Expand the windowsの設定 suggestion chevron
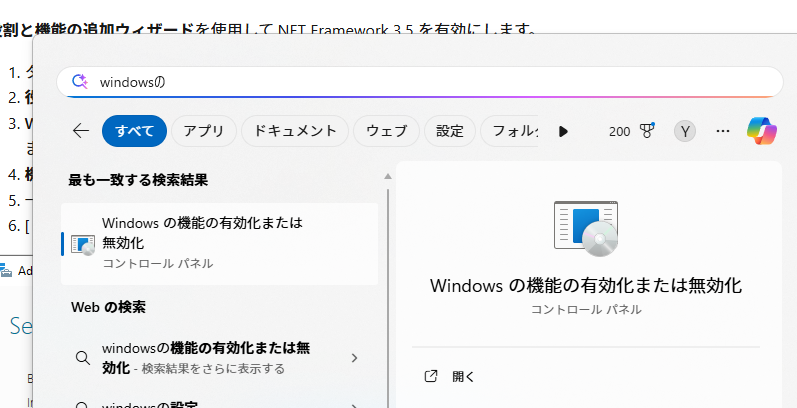This screenshot has height=408, width=797. [354, 405]
